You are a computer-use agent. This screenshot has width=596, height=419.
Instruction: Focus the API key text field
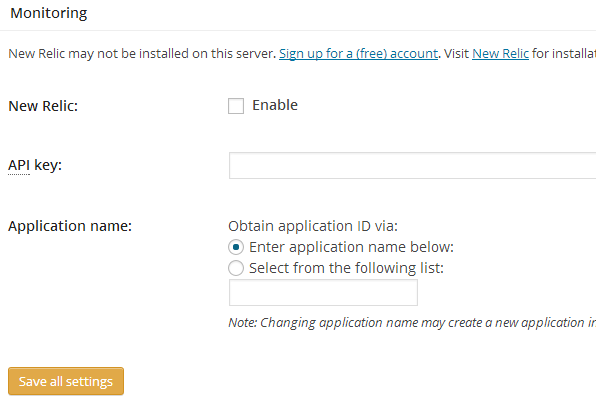412,165
